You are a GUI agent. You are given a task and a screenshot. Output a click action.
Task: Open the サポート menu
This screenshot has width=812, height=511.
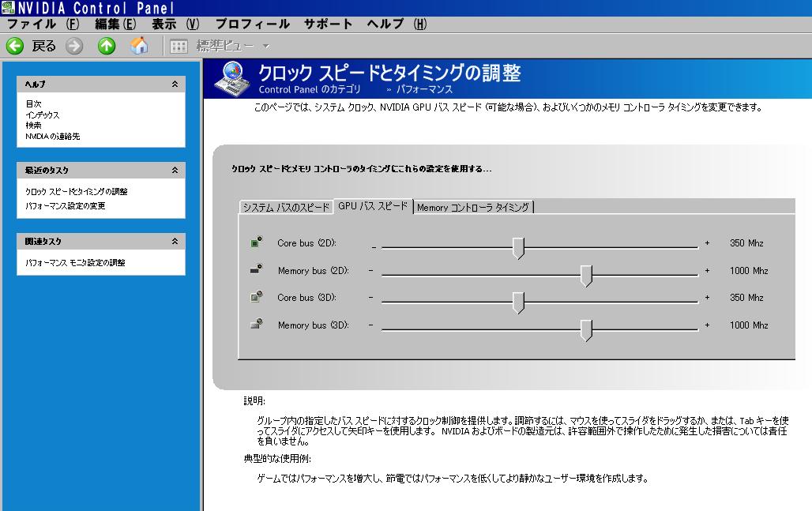click(329, 24)
